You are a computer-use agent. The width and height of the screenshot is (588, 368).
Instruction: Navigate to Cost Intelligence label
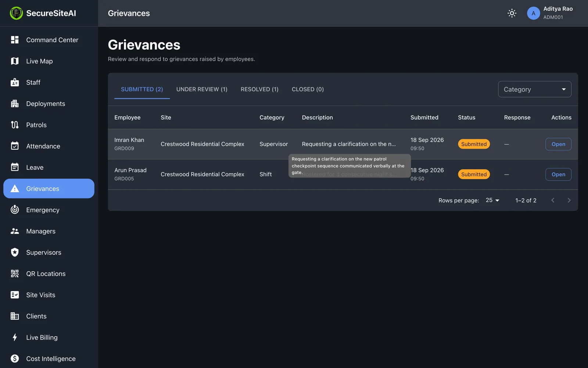coord(51,359)
